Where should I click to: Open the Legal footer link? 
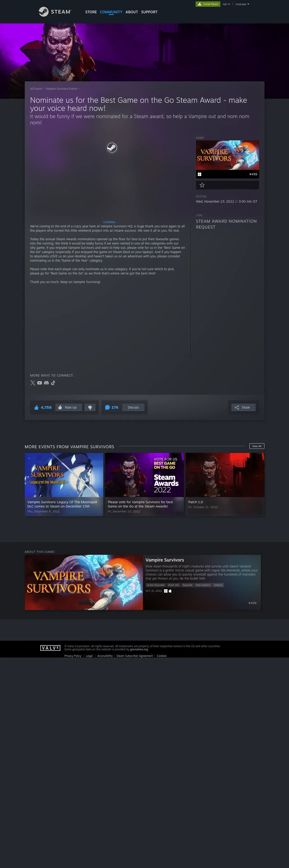[89, 656]
